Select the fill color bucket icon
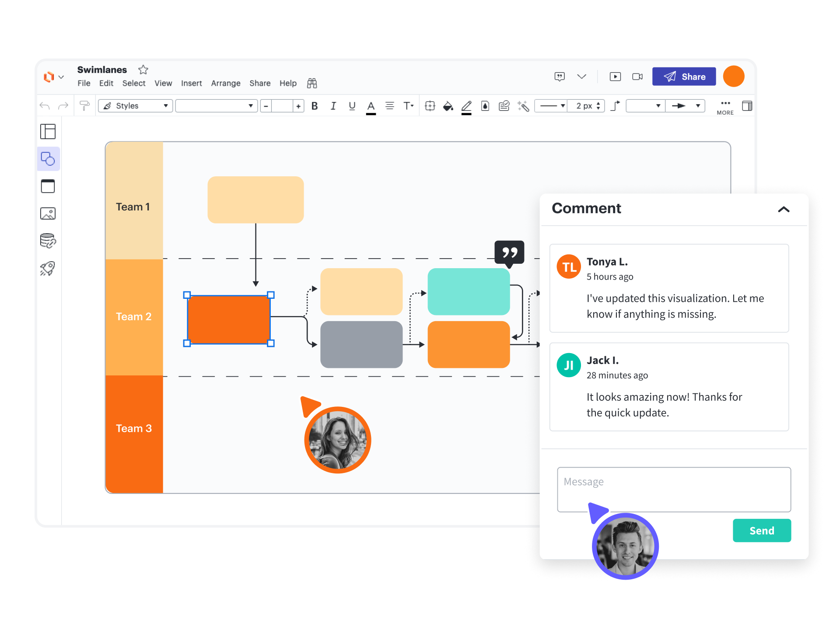Viewport: 840px width, 630px height. click(448, 106)
